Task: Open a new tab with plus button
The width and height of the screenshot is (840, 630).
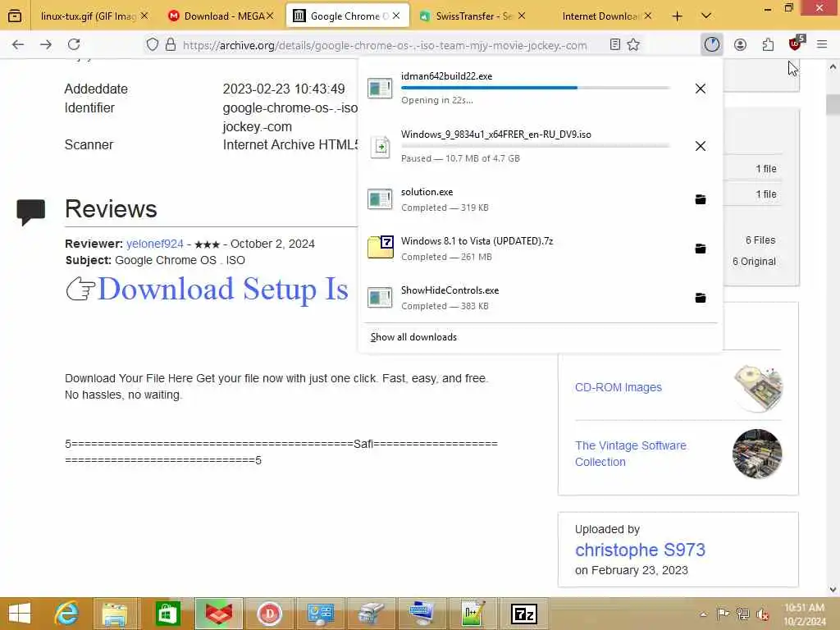Action: (677, 16)
